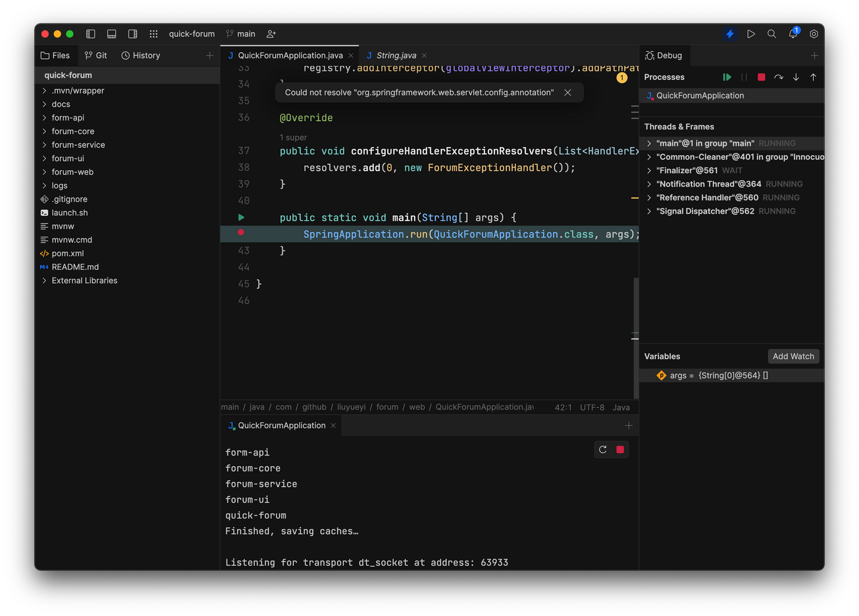The height and width of the screenshot is (616, 859).
Task: Click the green run arrow in the gutter
Action: pos(240,217)
